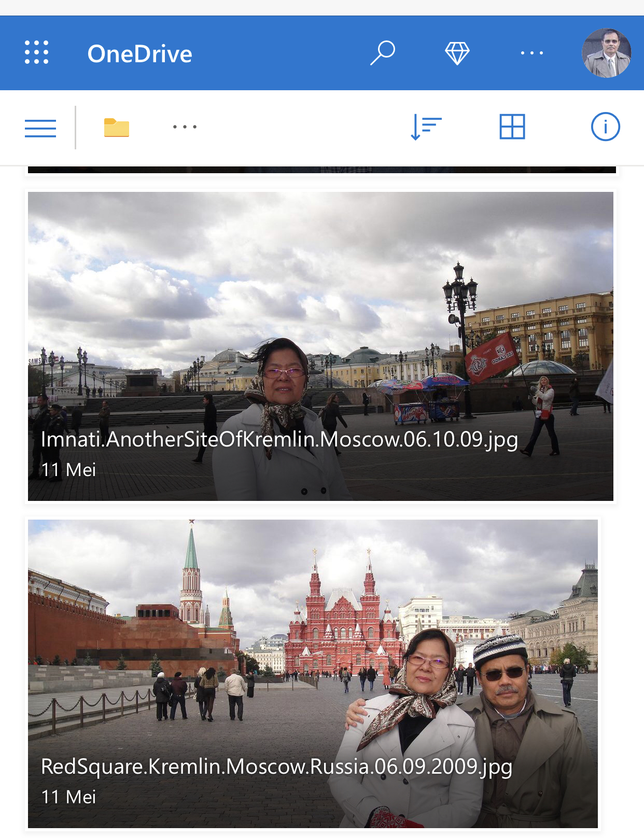The image size is (644, 838).
Task: Switch the view layout tiles
Action: [512, 127]
